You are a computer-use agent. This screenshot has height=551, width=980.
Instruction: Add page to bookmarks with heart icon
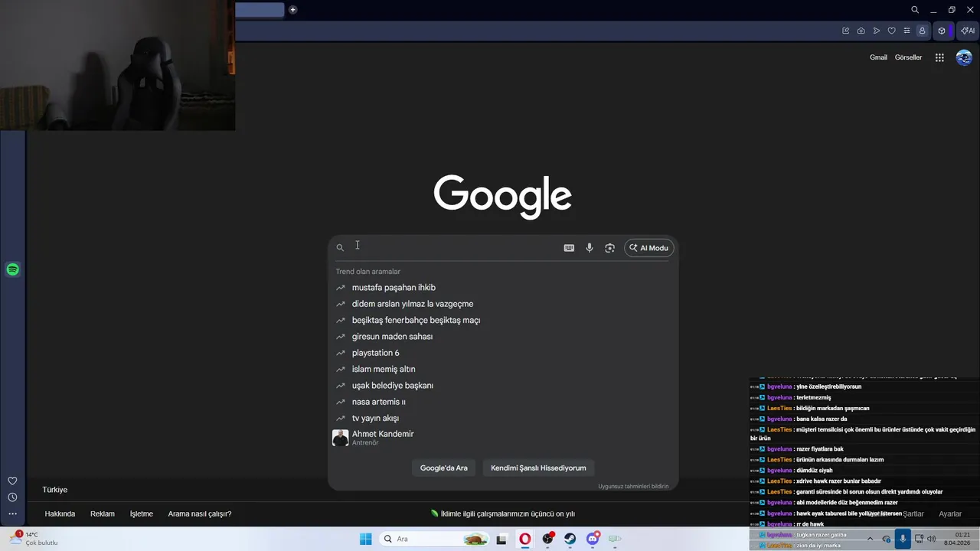pyautogui.click(x=891, y=31)
